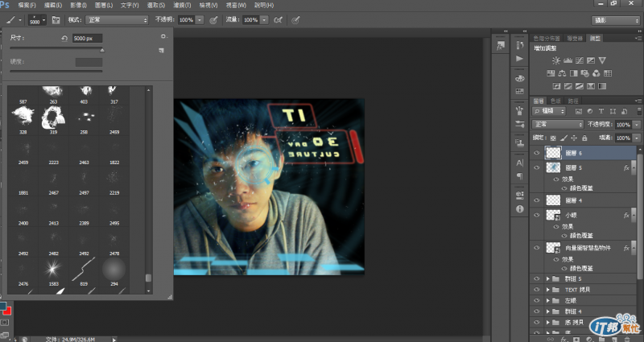Open Info panel icon in dock
The height and width of the screenshot is (342, 644).
[519, 208]
